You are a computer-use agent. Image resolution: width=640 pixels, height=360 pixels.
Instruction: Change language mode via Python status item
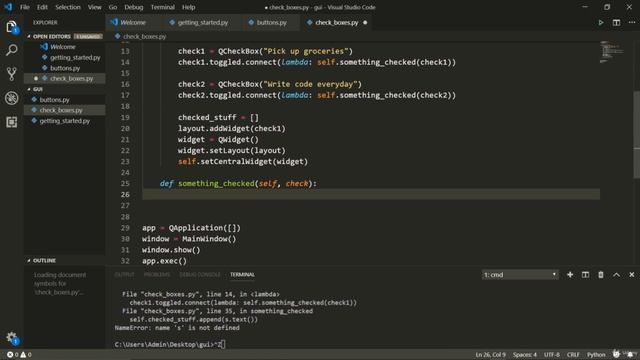coord(596,355)
